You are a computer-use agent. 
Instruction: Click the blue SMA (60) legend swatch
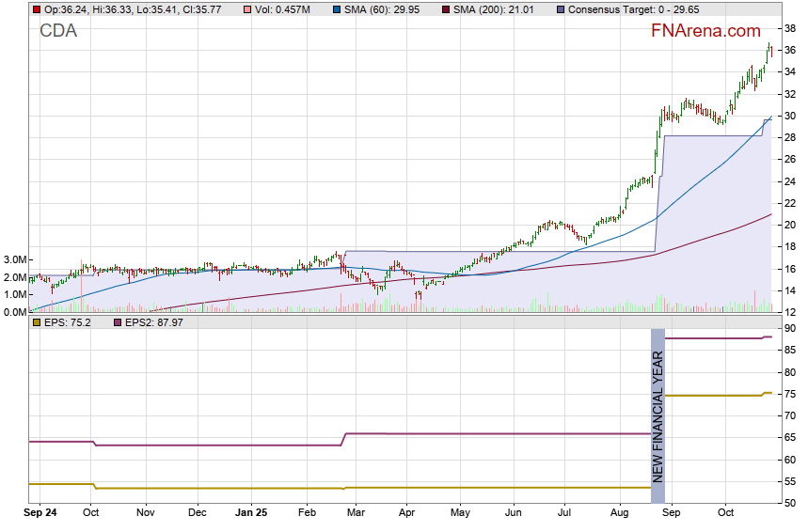coord(337,9)
